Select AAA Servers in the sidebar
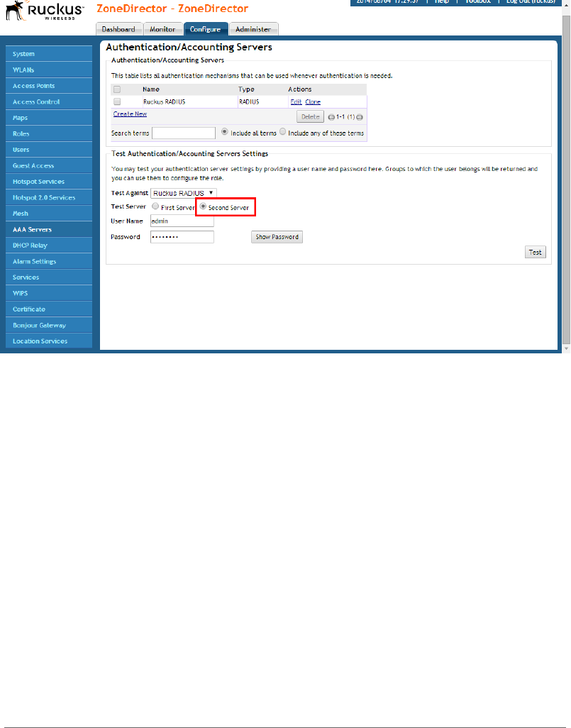571x728 pixels. [x=49, y=229]
